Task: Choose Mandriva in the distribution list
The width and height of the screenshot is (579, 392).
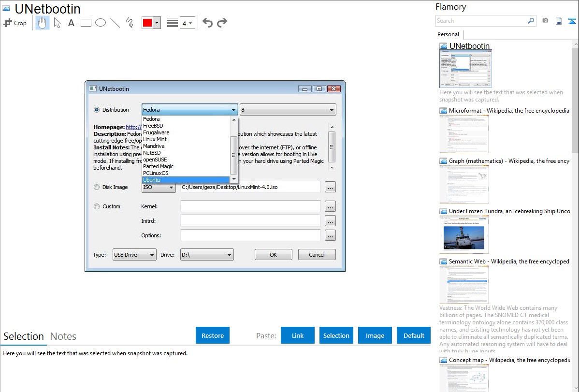Action: click(186, 146)
